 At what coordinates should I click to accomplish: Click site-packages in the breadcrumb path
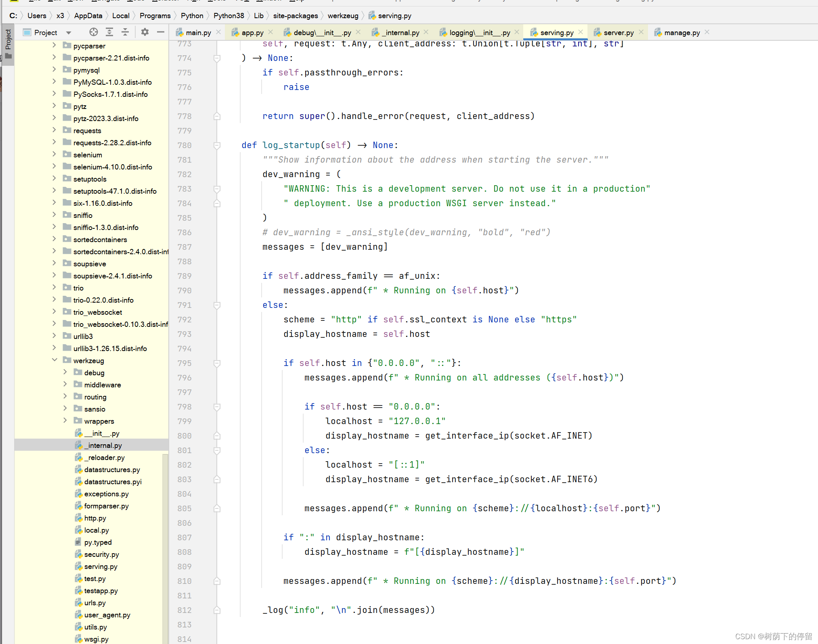296,15
